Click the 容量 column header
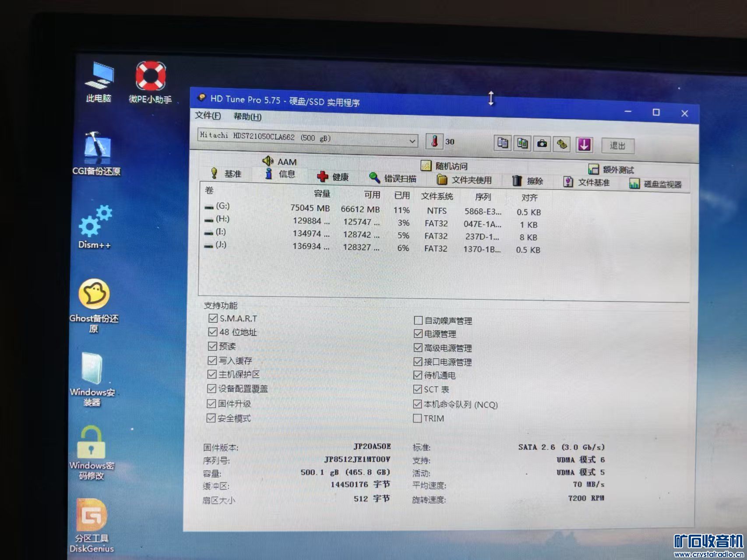The width and height of the screenshot is (747, 560). [322, 194]
